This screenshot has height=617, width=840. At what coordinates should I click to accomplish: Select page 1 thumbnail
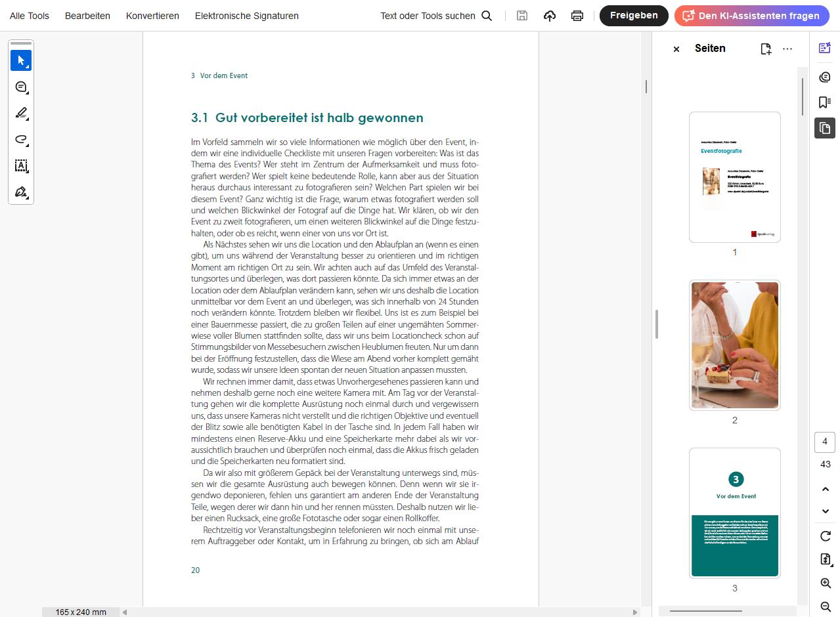(735, 177)
